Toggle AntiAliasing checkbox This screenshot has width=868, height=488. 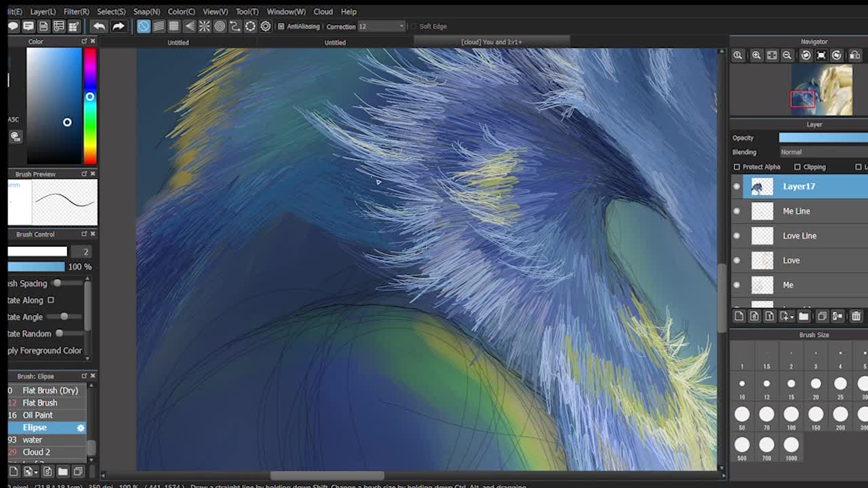[x=281, y=26]
